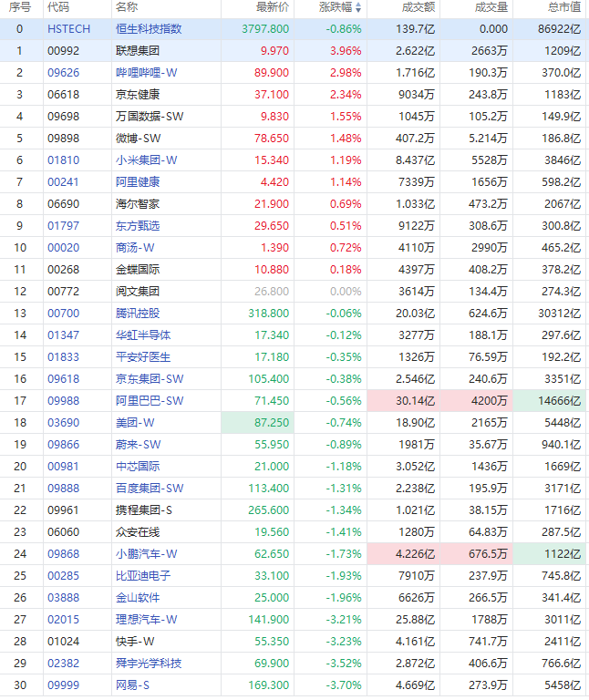Click the highlighted 87.250 price cell
The width and height of the screenshot is (589, 700).
(x=258, y=423)
